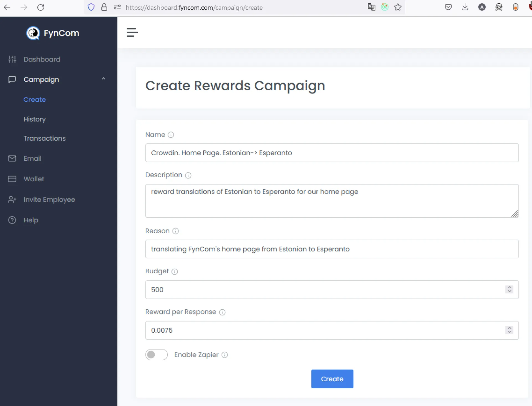Viewport: 532px width, 406px height.
Task: Click the Budget field info icon
Action: (x=174, y=271)
